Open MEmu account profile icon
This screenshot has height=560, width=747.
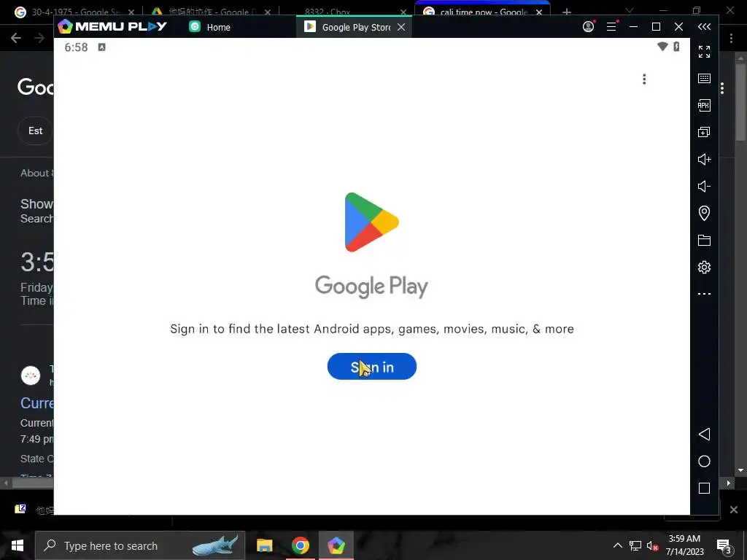(x=589, y=27)
